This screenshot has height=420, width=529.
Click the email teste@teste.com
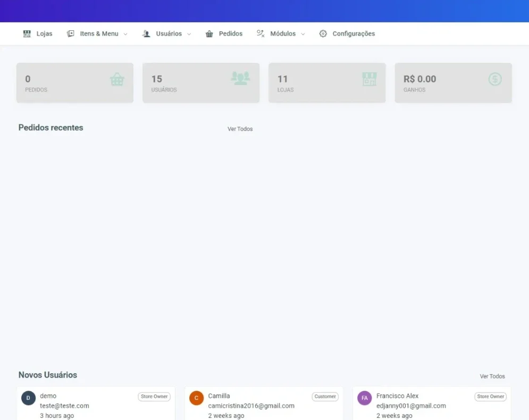64,406
